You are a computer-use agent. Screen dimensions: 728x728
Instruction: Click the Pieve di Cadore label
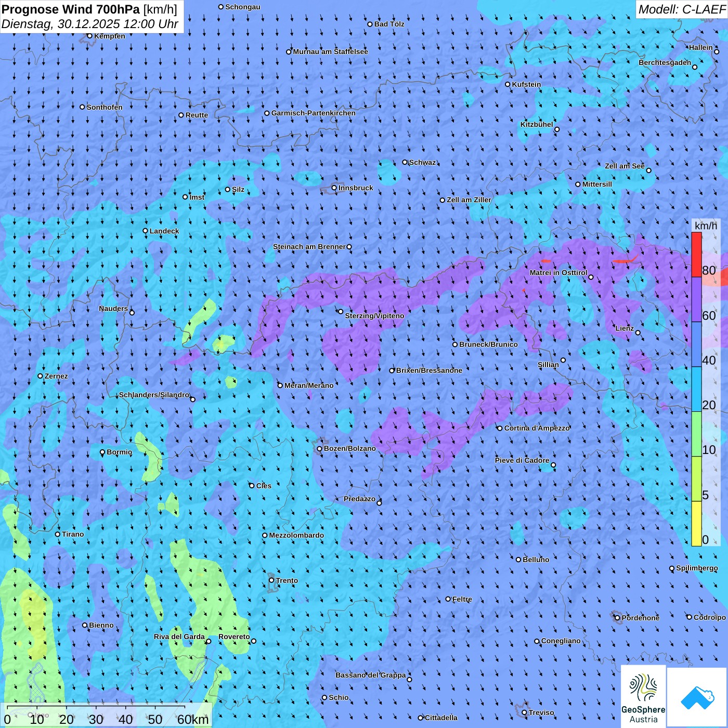tap(522, 460)
